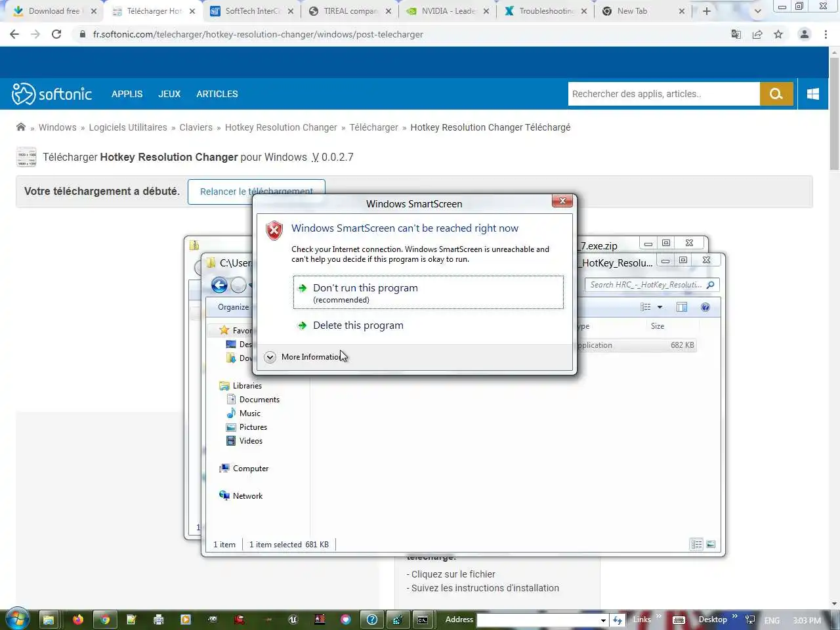Follow the Logiciels Utilitaires breadcrumb link
The width and height of the screenshot is (840, 630).
[128, 127]
